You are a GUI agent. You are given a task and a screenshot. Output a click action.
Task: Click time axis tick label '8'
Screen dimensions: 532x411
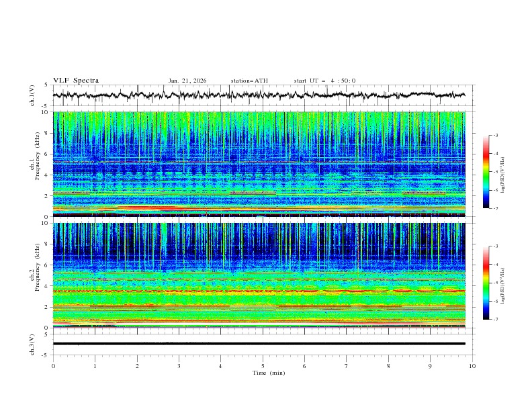click(x=388, y=366)
